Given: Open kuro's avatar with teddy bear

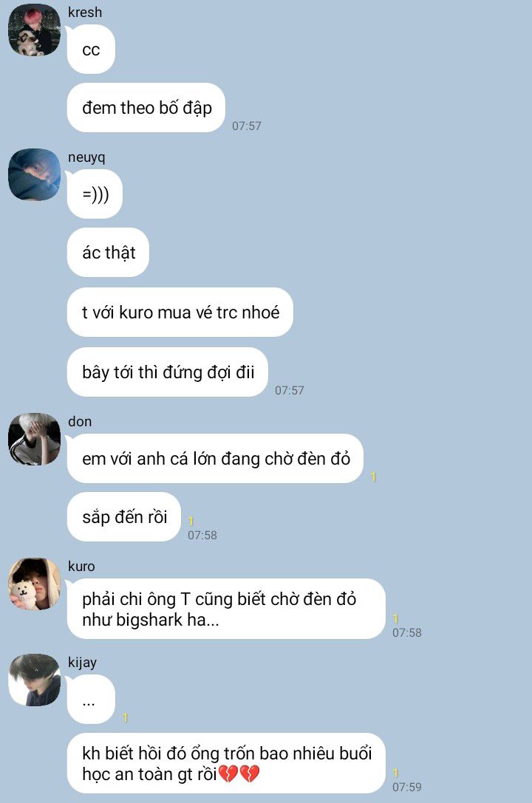Looking at the screenshot, I should pos(34,584).
